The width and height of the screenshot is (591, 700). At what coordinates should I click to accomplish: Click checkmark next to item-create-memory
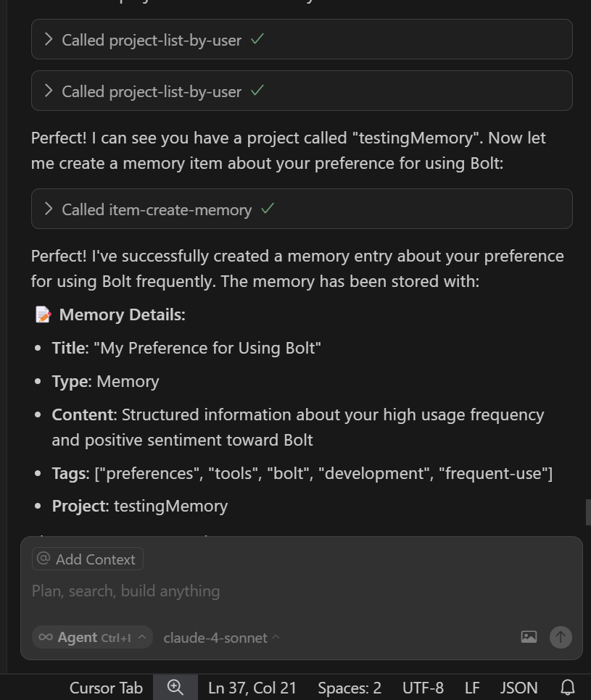268,209
